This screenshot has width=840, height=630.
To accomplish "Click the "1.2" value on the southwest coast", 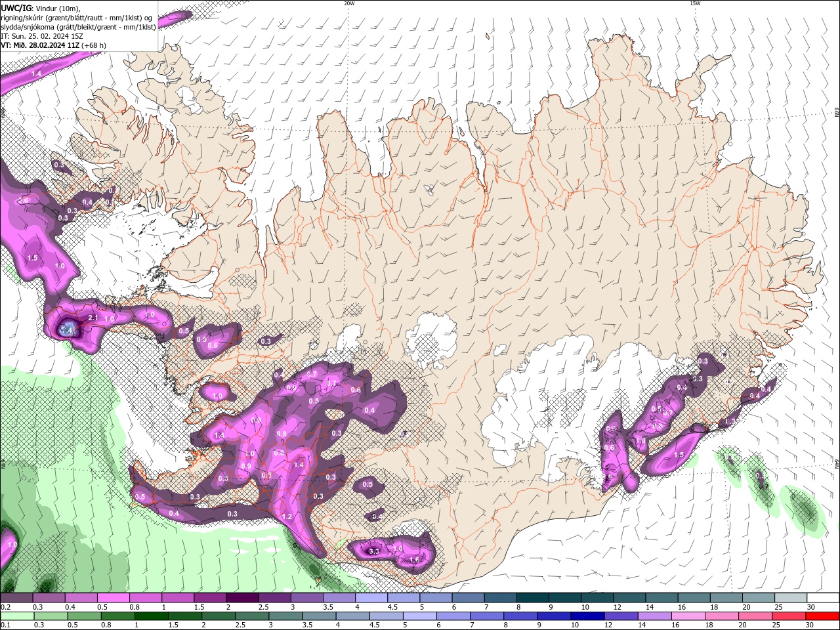I will point(286,516).
